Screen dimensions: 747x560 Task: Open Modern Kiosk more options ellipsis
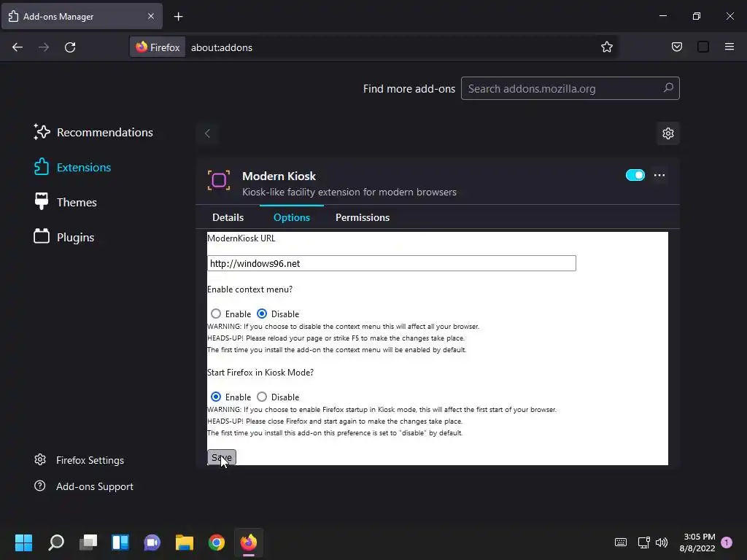tap(659, 175)
